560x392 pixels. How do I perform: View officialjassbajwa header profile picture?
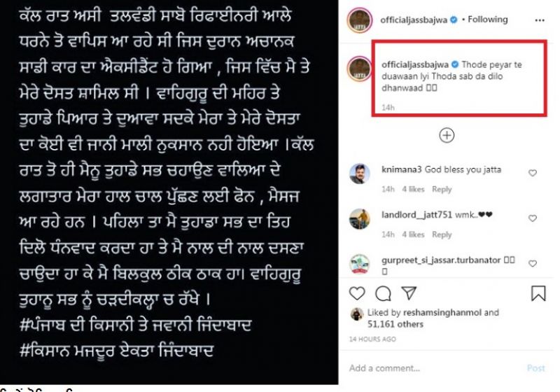pyautogui.click(x=360, y=20)
